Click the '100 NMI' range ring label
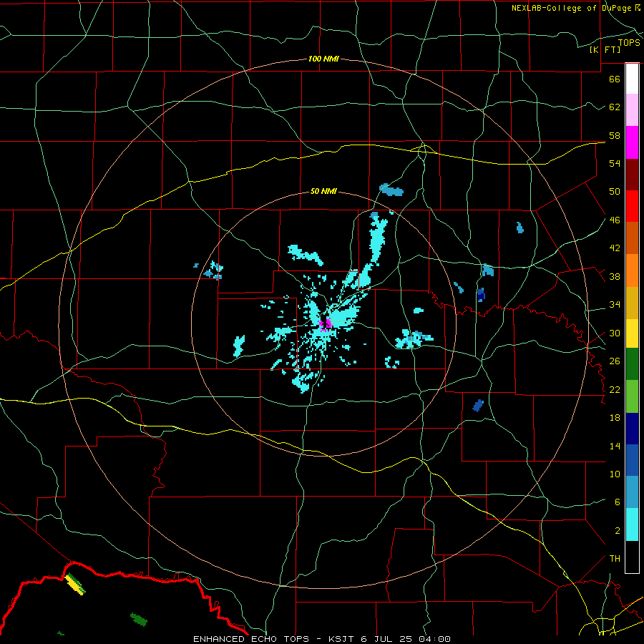Viewport: 644px width, 644px height. (x=323, y=59)
